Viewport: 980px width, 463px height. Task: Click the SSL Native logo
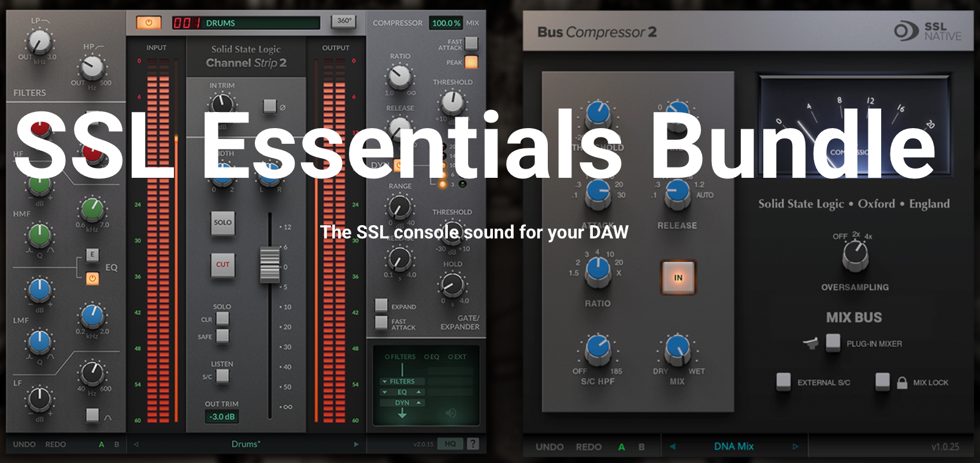927,31
